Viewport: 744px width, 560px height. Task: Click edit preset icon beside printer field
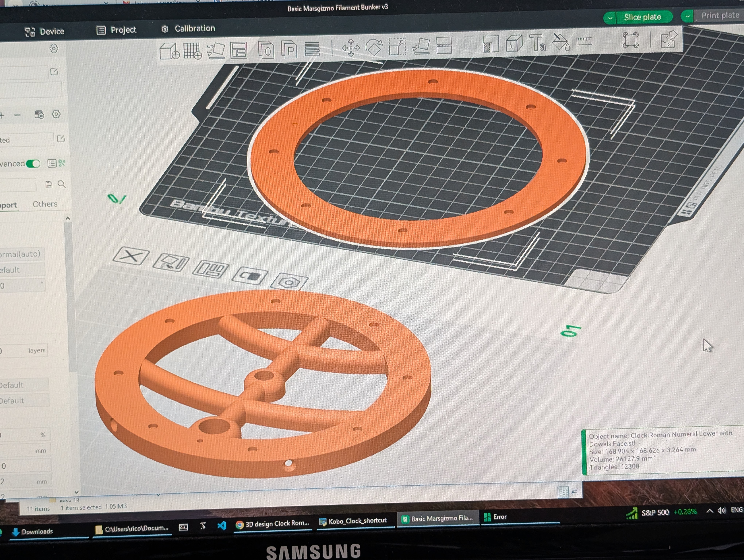pos(54,72)
